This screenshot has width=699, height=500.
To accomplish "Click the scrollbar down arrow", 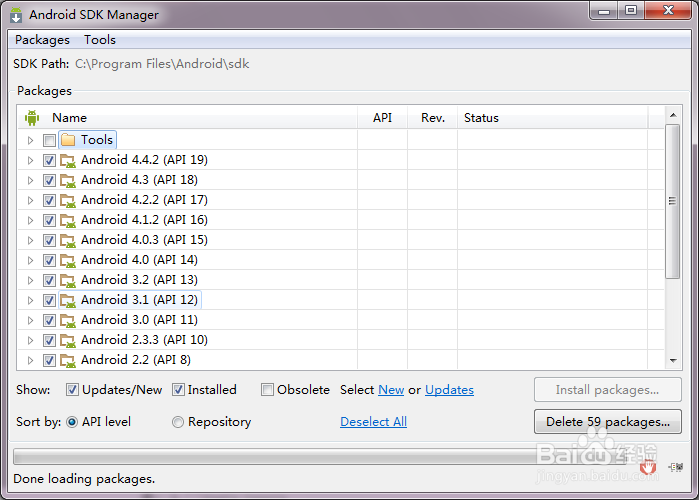I will 673,361.
